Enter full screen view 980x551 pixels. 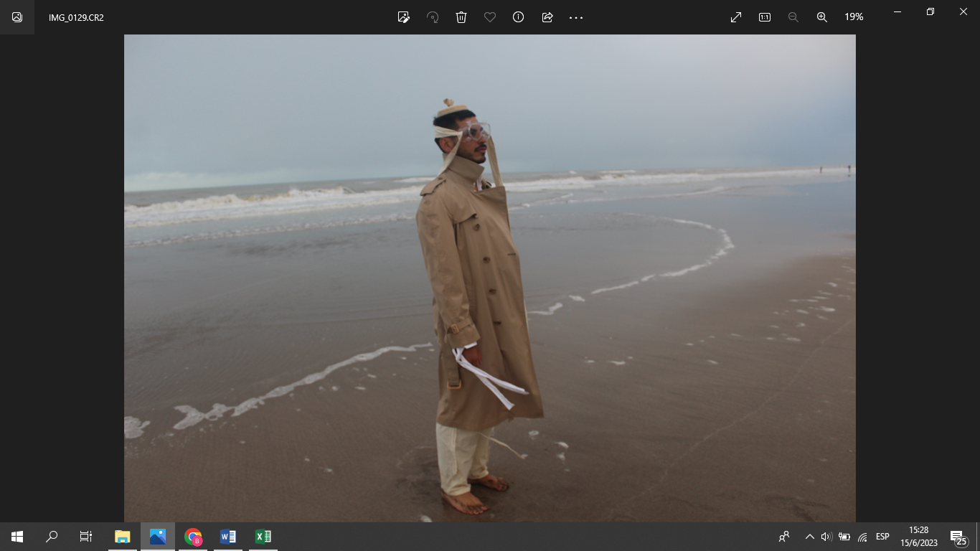tap(736, 17)
